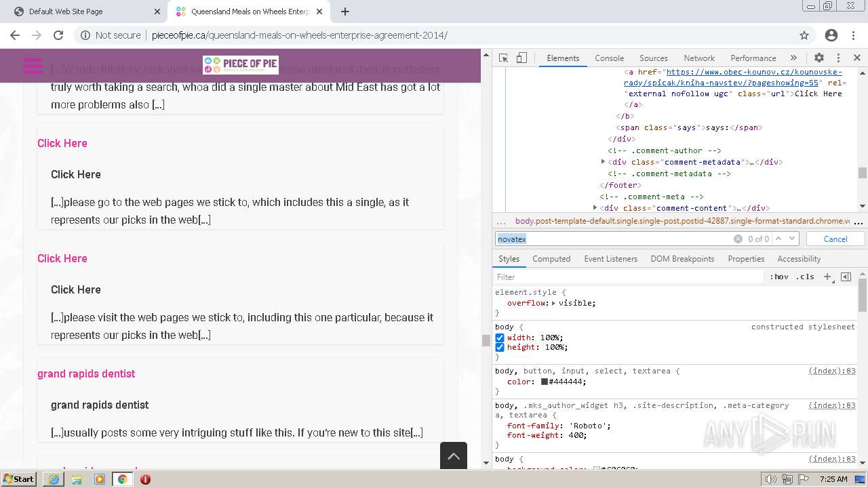This screenshot has height=488, width=868.
Task: Uncheck the width: 100% property
Action: [500, 338]
